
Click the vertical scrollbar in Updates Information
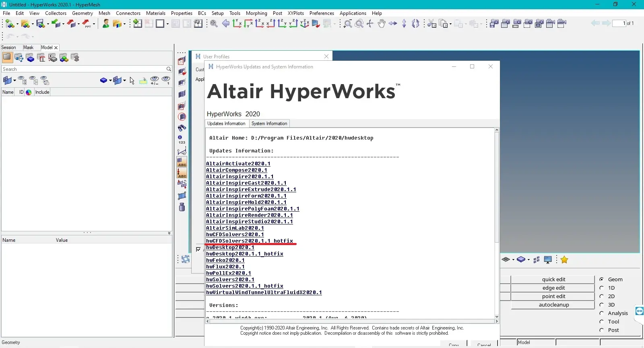497,187
